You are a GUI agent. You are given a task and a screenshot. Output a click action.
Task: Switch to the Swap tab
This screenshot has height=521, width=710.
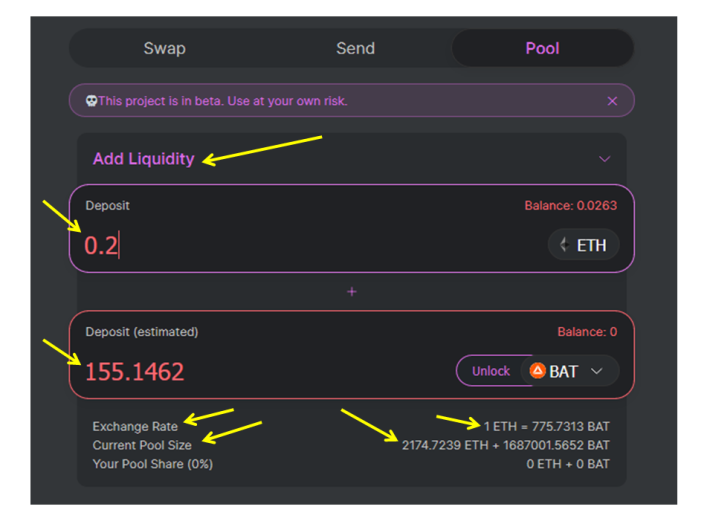165,48
